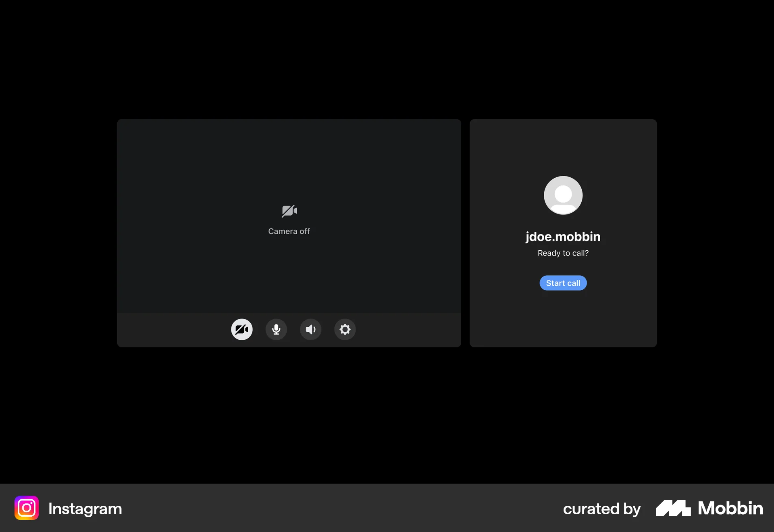Start the call with jdoe.mobbin

click(x=563, y=283)
